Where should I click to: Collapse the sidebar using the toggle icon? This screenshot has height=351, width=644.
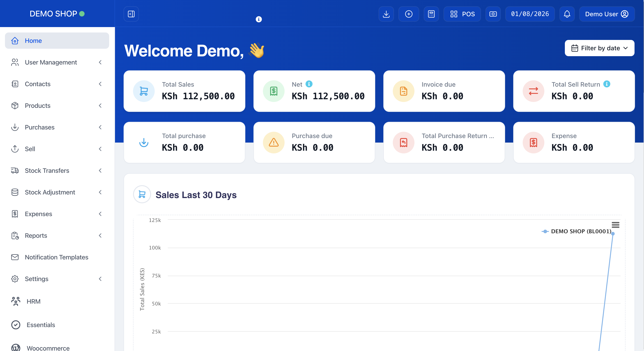(x=131, y=14)
